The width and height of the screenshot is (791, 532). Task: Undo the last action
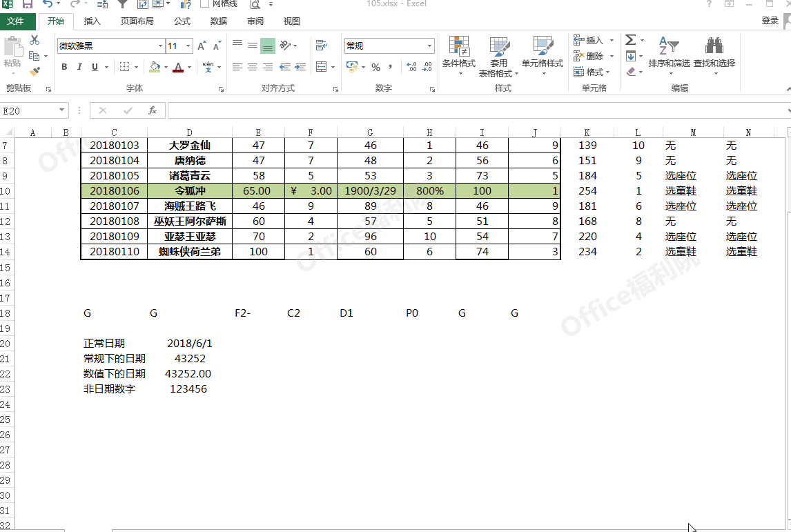tap(48, 4)
